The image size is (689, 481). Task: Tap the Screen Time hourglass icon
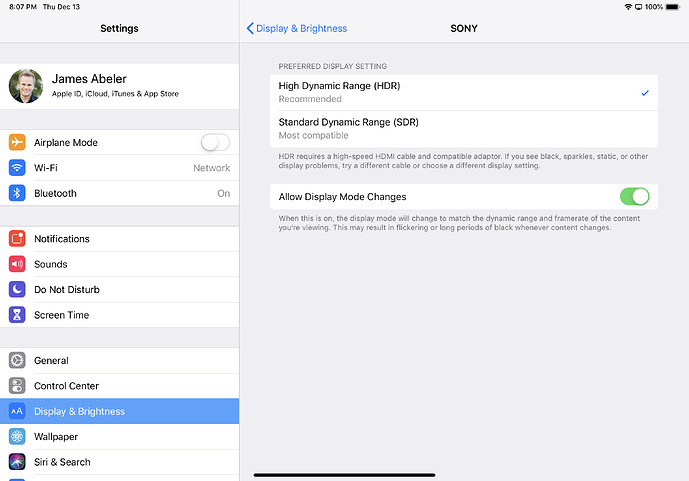(x=17, y=315)
